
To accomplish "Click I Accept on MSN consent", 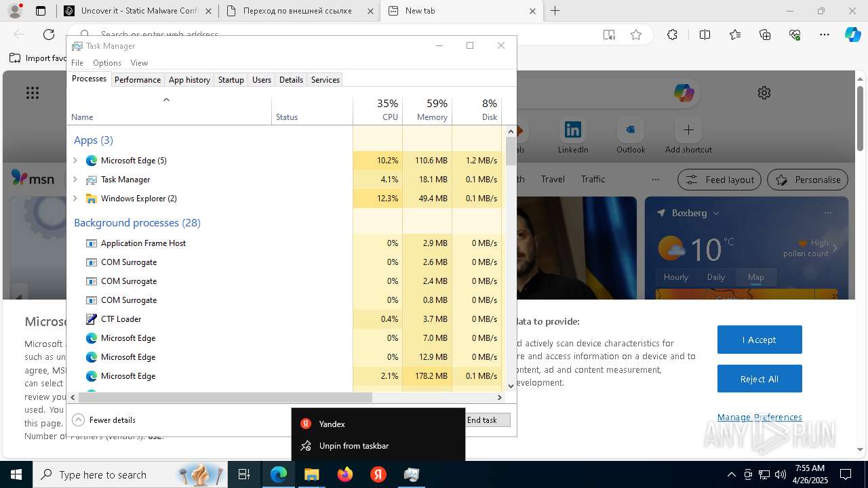I will coord(759,340).
